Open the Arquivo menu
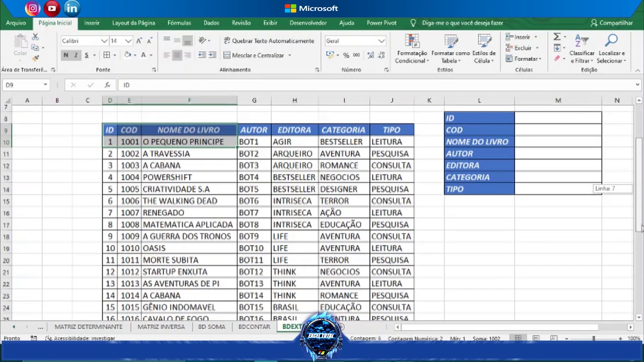The height and width of the screenshot is (362, 644). 16,23
